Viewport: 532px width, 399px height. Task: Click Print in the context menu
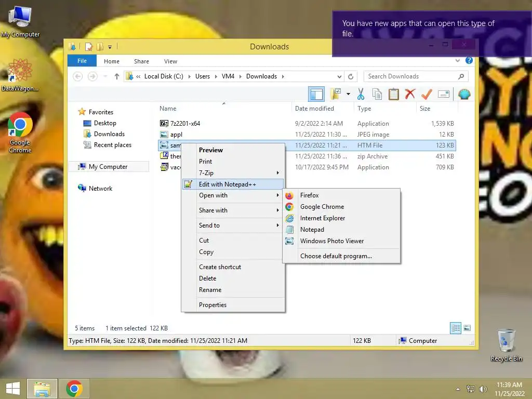[x=233, y=162]
